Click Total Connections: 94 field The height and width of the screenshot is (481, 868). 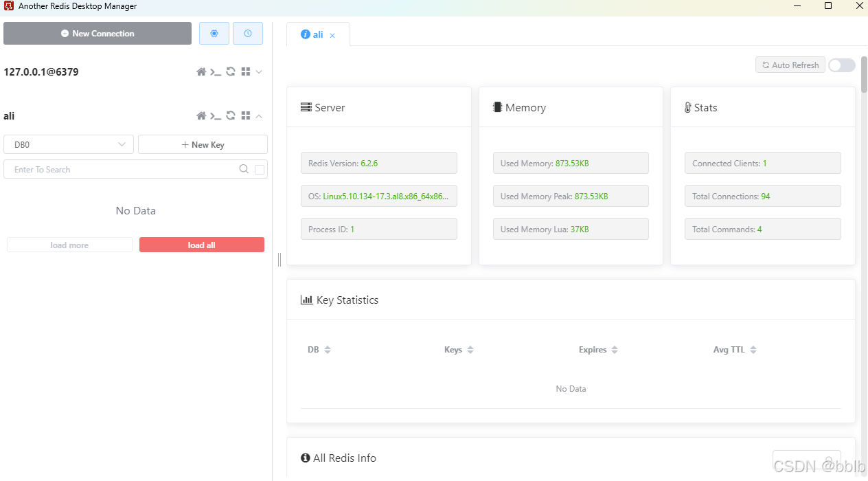pyautogui.click(x=763, y=196)
